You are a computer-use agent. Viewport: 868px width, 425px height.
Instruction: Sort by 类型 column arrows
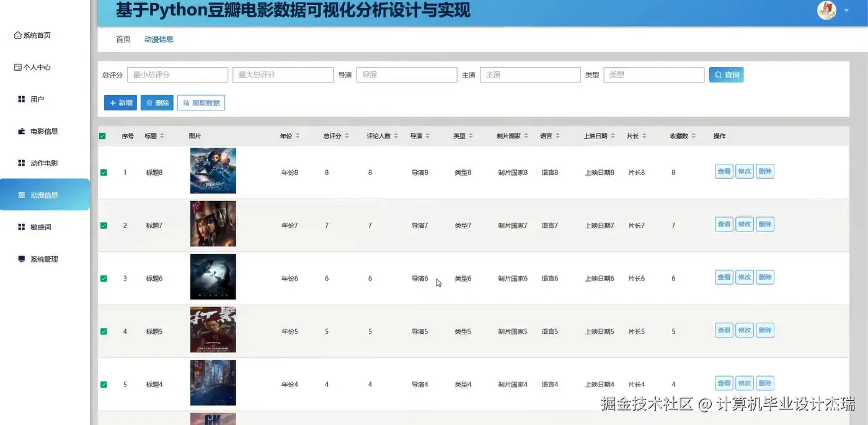[x=471, y=136]
